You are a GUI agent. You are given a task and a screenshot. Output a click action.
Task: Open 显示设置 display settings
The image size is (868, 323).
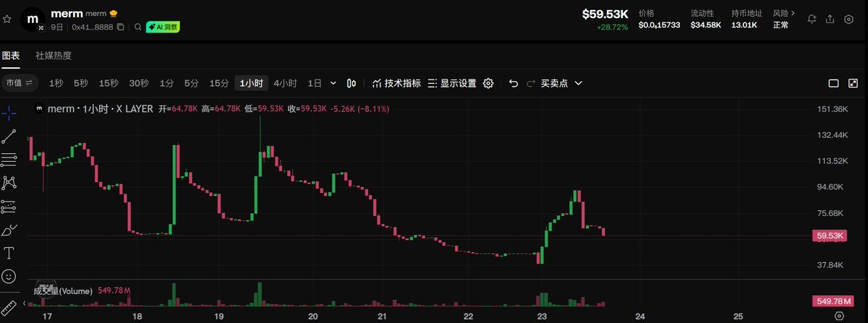coord(452,83)
